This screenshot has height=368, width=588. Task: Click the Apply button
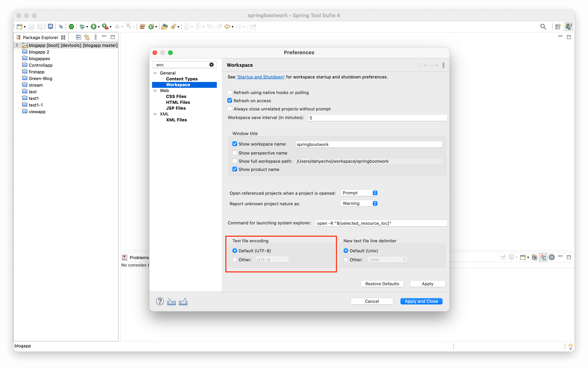427,284
